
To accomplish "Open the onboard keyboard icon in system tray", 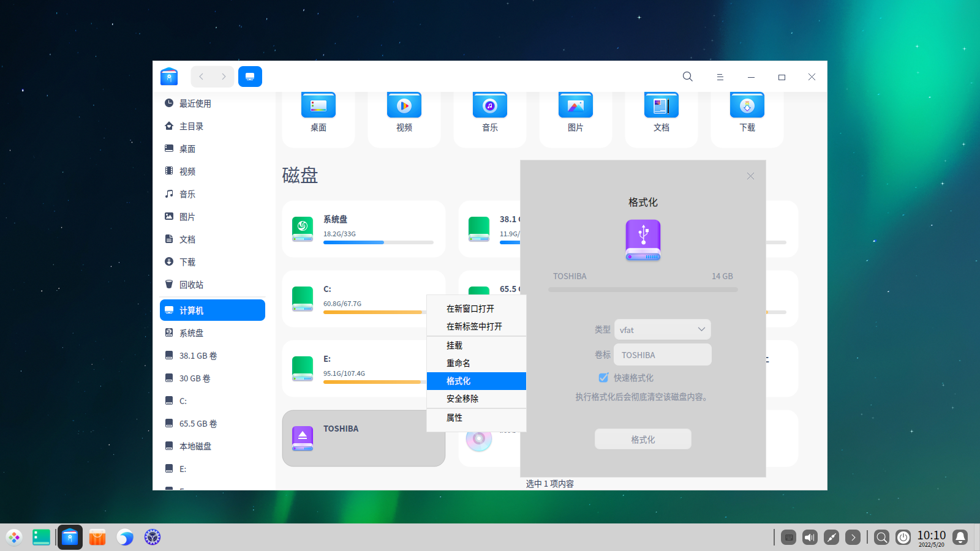I will coord(788,537).
